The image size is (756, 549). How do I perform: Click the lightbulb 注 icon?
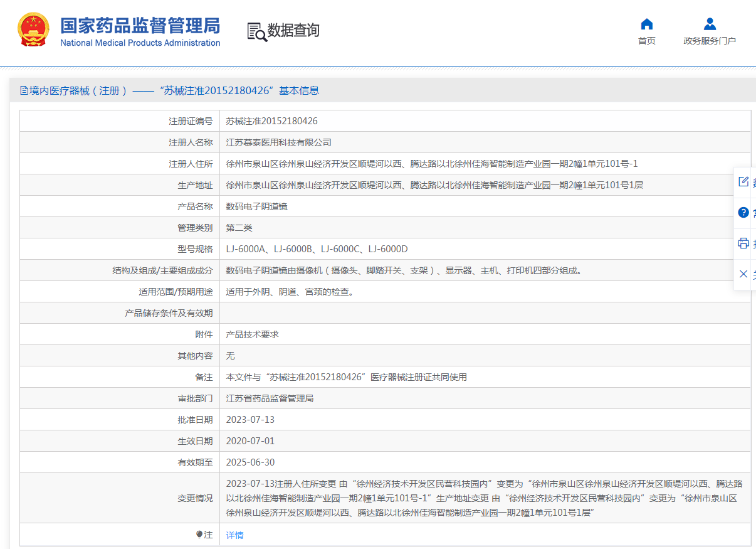[x=199, y=535]
